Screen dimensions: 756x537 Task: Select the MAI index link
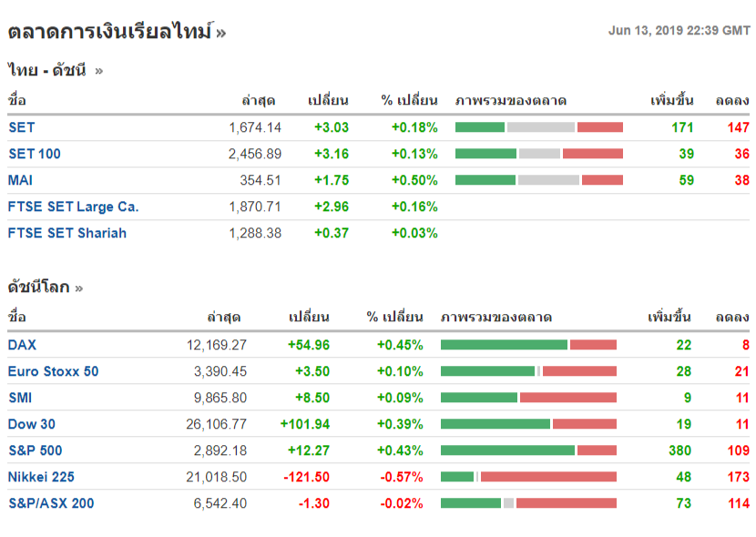coord(21,180)
